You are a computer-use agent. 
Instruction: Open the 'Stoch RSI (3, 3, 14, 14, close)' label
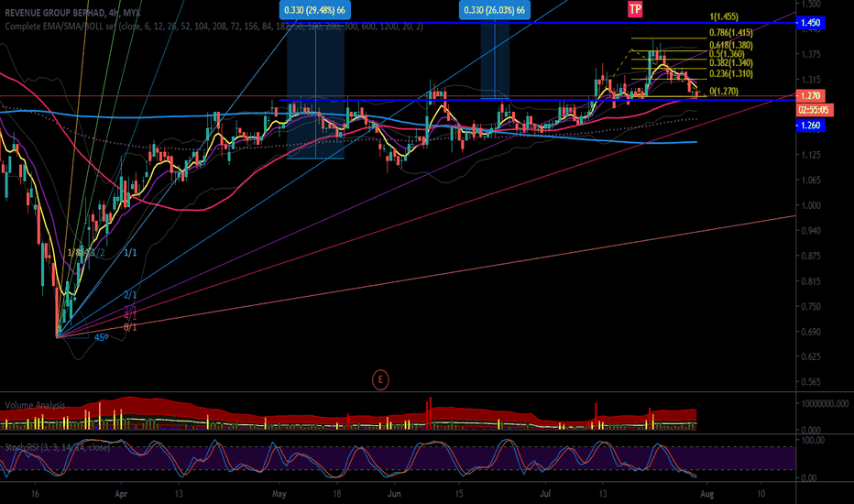(57, 447)
